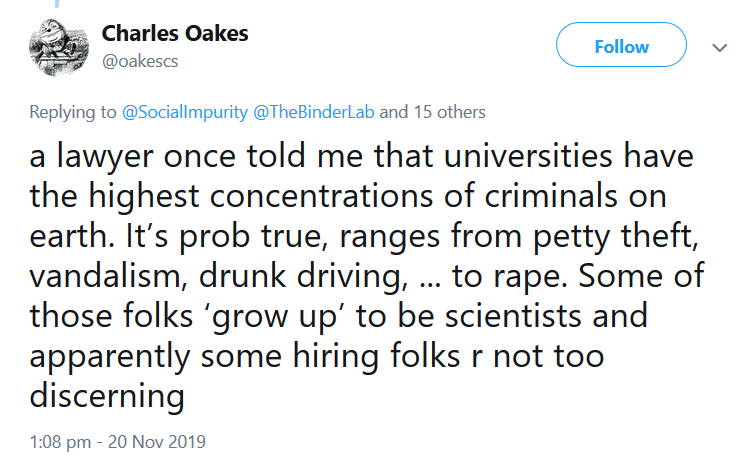The height and width of the screenshot is (464, 752).
Task: Follow Charles Oakes
Action: (621, 47)
